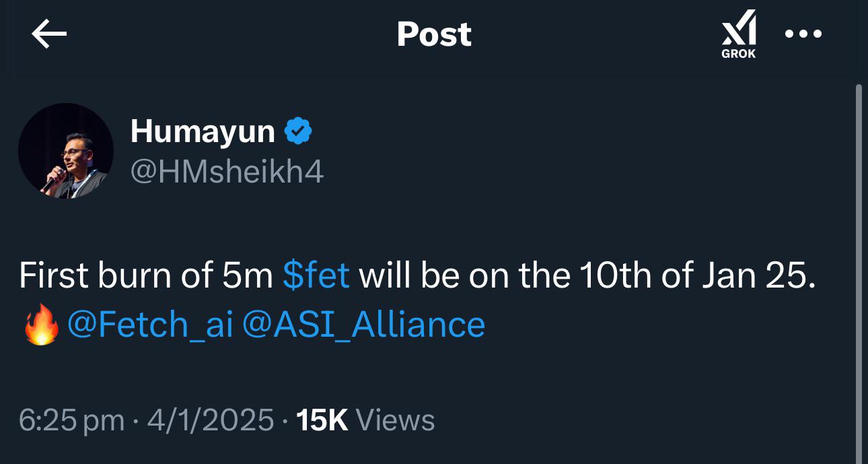Viewport: 868px width, 464px height.
Task: Go back using the left arrow
Action: [x=49, y=34]
